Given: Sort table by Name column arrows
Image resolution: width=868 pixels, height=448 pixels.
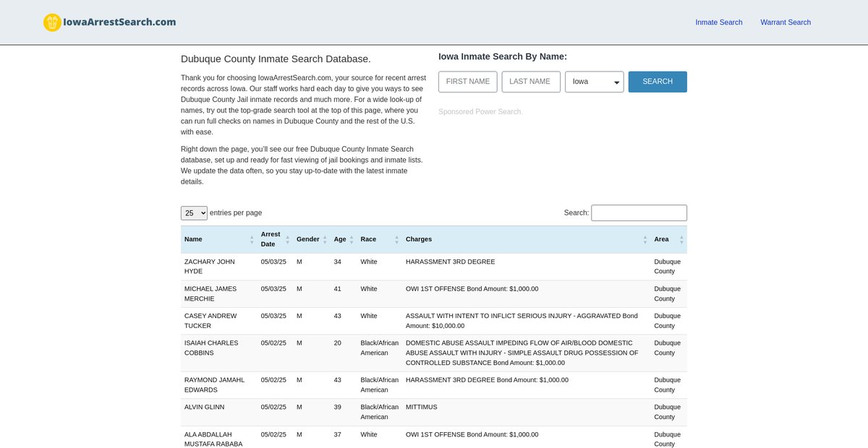Looking at the screenshot, I should (252, 239).
